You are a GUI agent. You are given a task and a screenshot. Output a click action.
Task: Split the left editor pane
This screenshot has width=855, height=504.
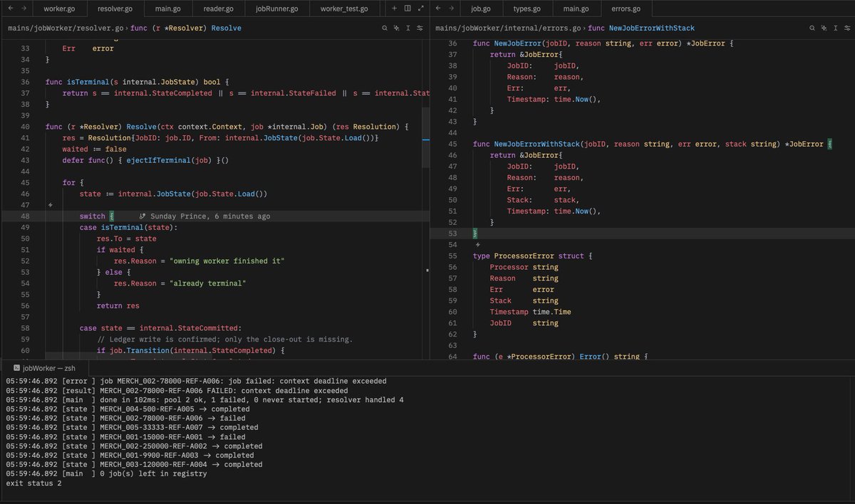point(408,9)
